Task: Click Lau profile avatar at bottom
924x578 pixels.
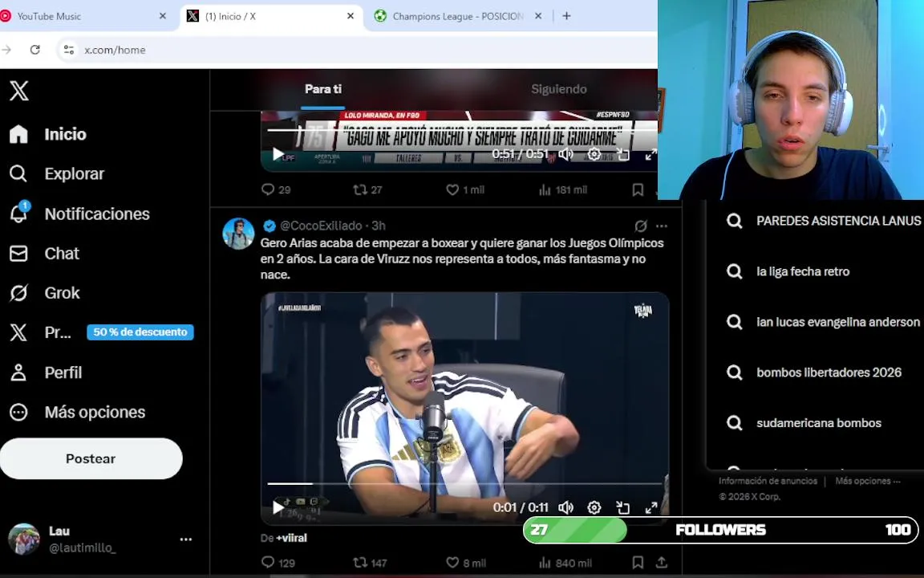Action: point(23,539)
